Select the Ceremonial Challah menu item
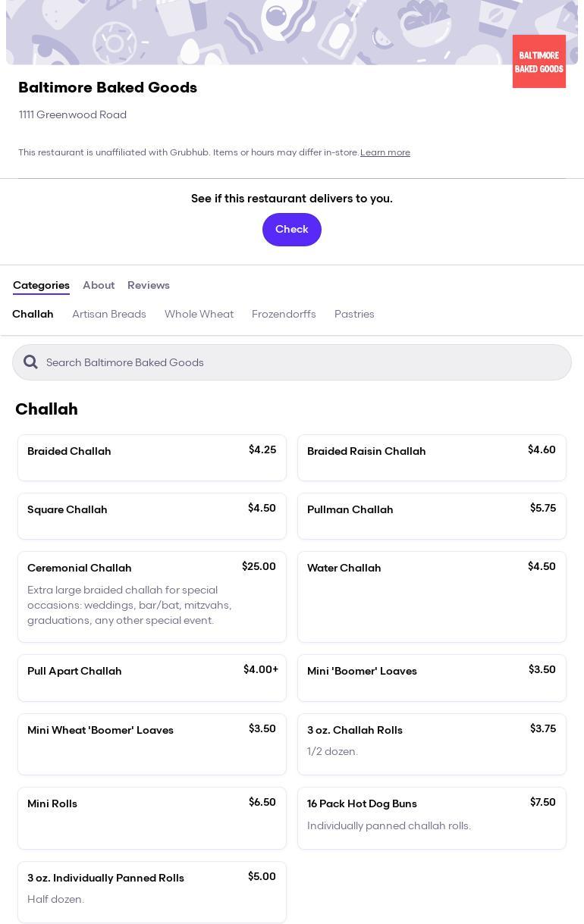 tap(152, 597)
